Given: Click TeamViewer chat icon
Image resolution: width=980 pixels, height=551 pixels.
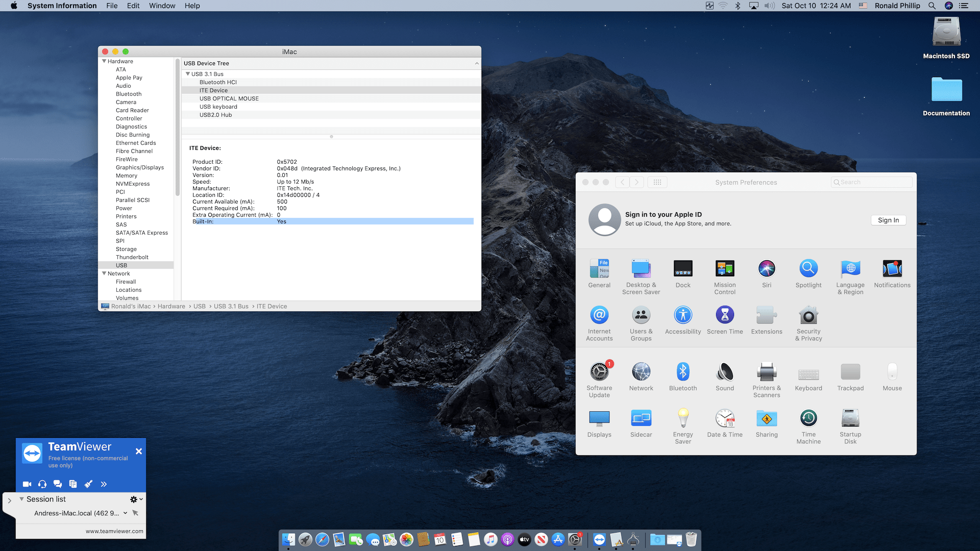Looking at the screenshot, I should (x=58, y=484).
